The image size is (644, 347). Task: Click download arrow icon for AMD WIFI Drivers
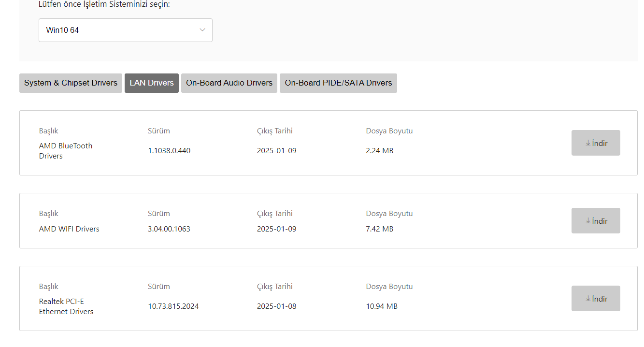(588, 221)
